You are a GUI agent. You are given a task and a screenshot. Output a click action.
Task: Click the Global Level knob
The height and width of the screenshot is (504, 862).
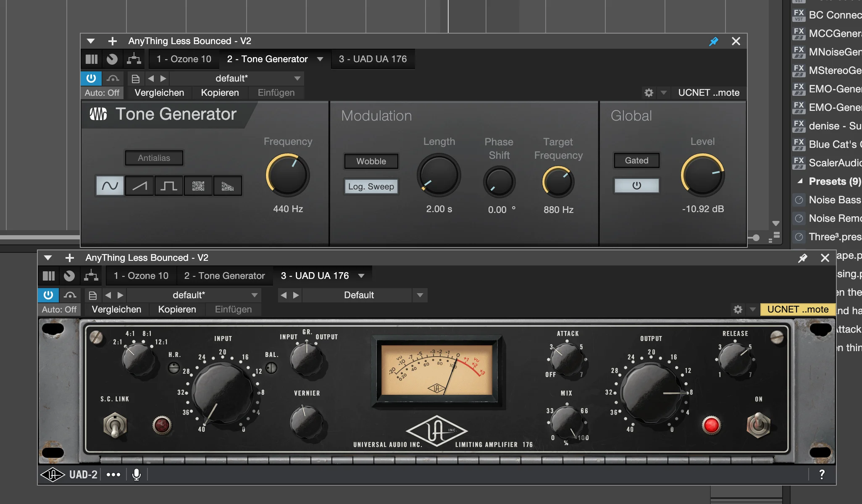(703, 175)
